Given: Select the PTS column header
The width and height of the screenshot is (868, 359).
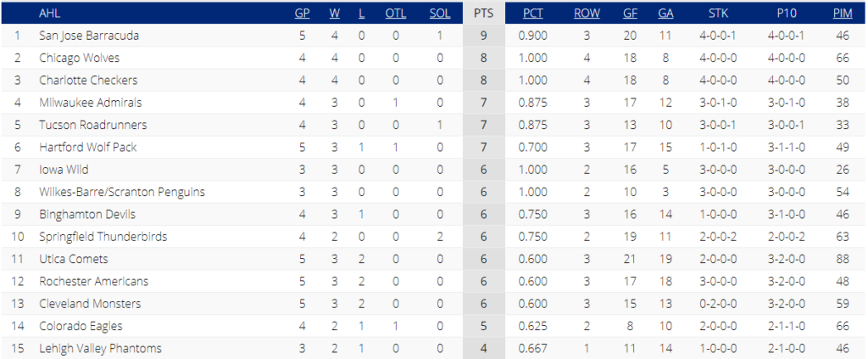Looking at the screenshot, I should 484,14.
